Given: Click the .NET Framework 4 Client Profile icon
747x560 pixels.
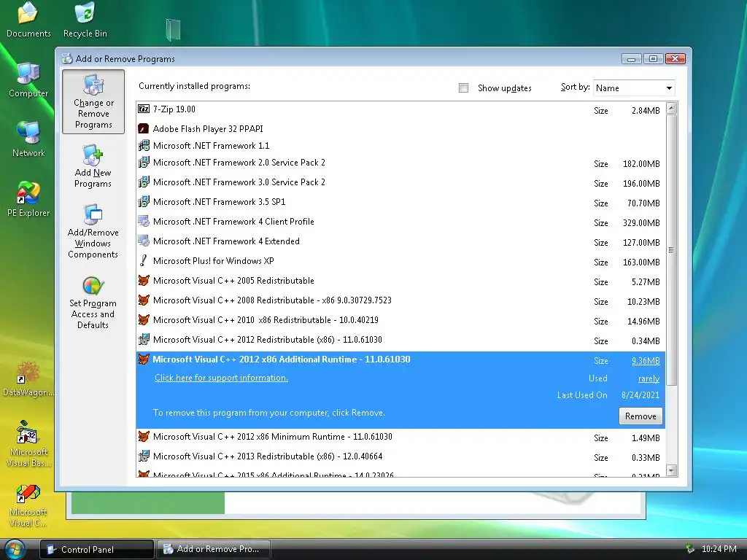Looking at the screenshot, I should click(144, 222).
